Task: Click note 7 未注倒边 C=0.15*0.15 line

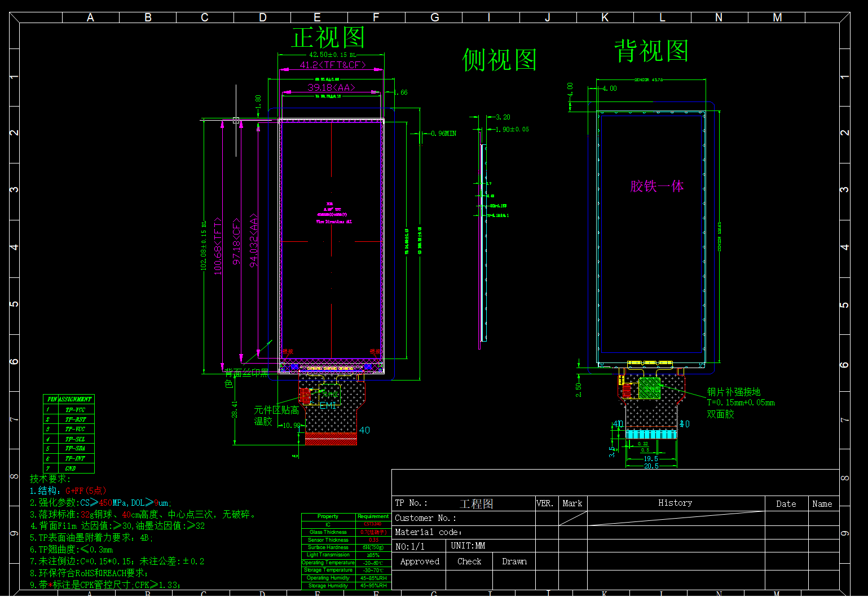Action: [117, 561]
